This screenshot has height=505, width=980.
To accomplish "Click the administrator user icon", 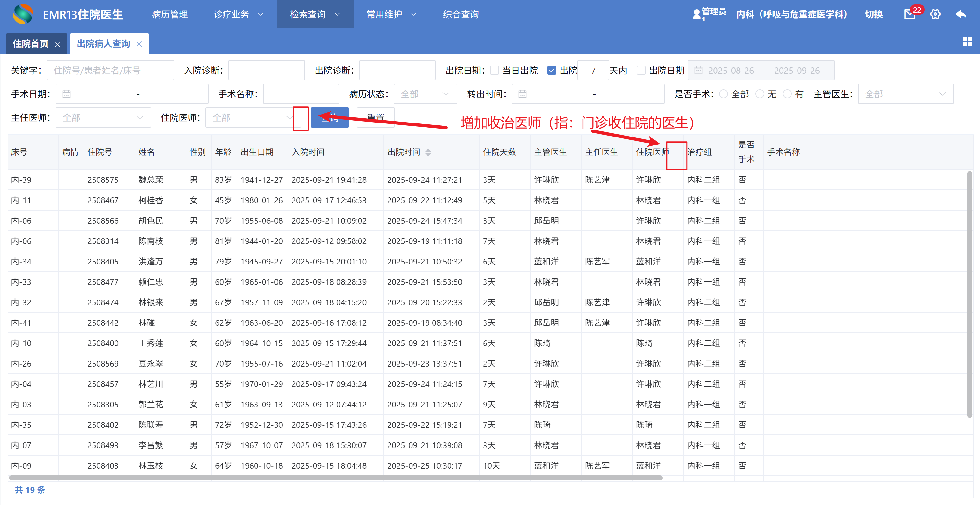I will pyautogui.click(x=696, y=14).
